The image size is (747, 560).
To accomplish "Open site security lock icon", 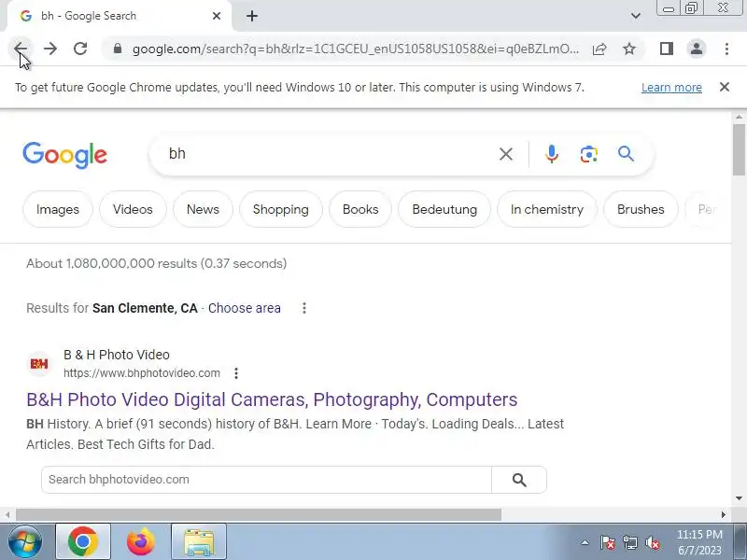I will (x=118, y=49).
